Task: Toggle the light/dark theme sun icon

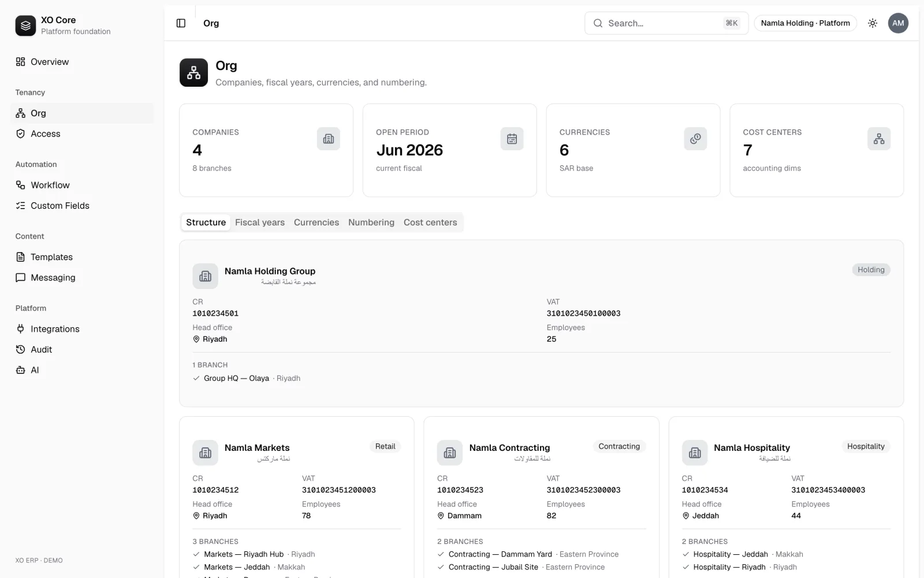Action: (873, 23)
